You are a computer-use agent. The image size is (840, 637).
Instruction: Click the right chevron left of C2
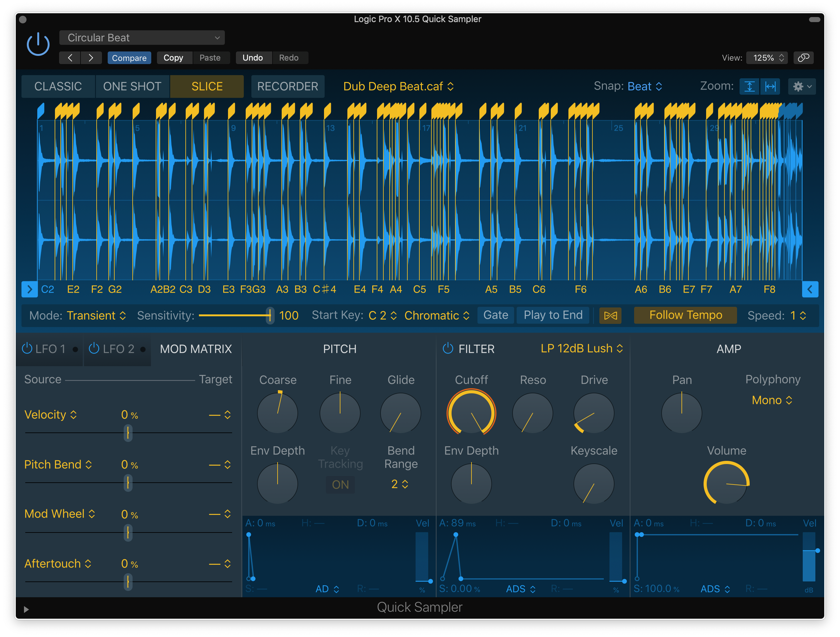[30, 289]
